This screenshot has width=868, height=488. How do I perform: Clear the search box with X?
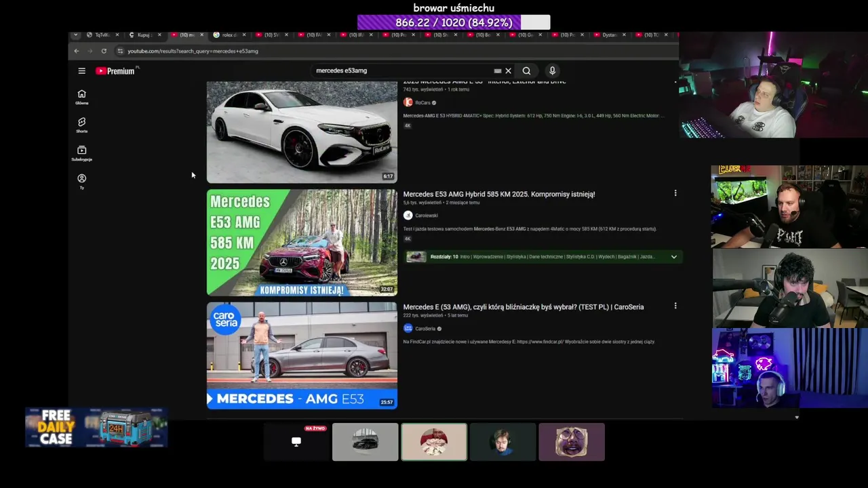(508, 70)
